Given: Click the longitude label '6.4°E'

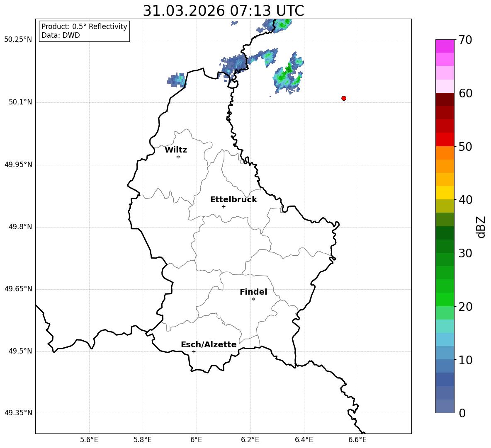Looking at the screenshot, I should (304, 440).
